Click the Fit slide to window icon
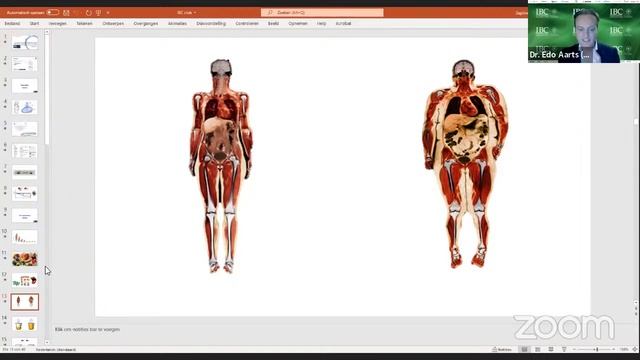 click(635, 349)
